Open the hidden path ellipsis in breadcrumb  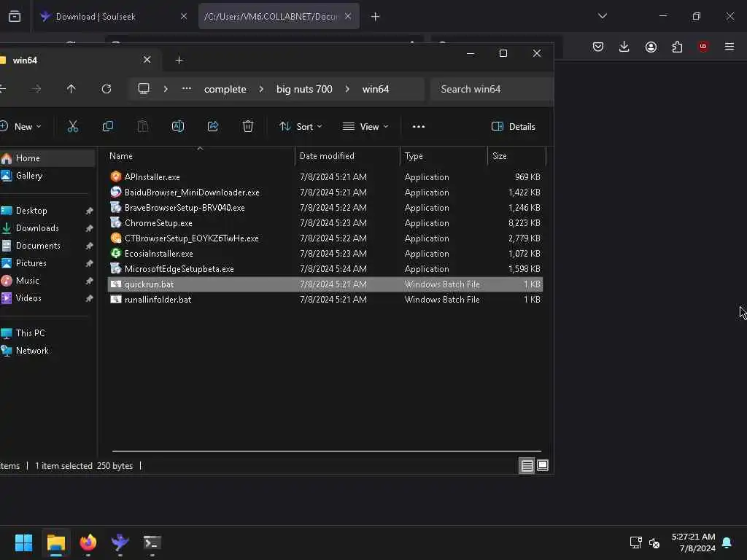[187, 88]
